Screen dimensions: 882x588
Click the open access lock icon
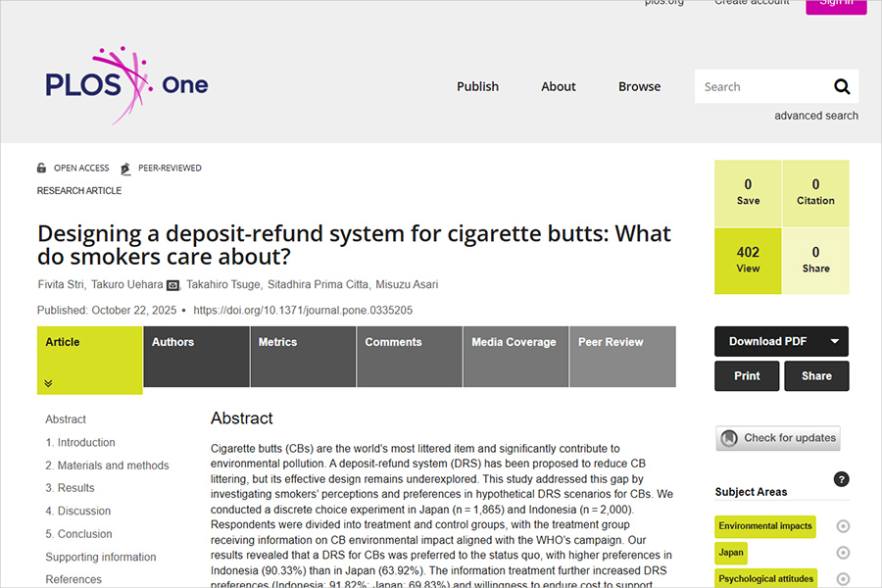tap(42, 169)
